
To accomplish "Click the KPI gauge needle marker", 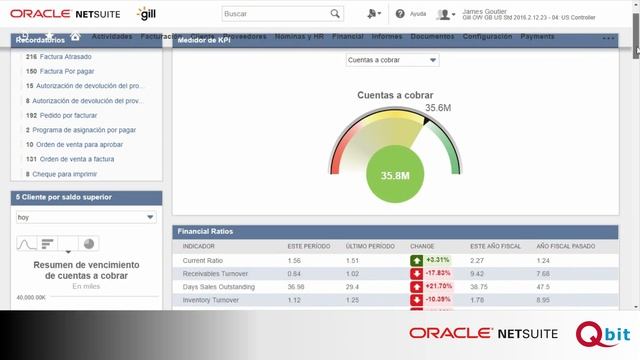I will [x=426, y=121].
